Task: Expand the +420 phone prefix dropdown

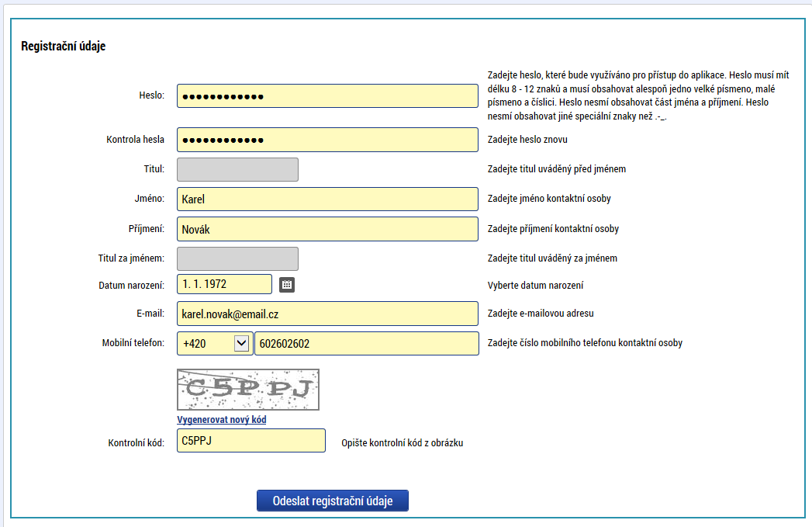Action: pos(241,343)
